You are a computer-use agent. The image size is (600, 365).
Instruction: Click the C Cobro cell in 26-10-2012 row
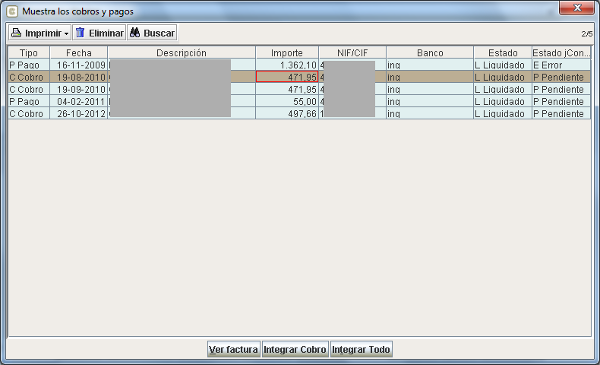[x=29, y=114]
